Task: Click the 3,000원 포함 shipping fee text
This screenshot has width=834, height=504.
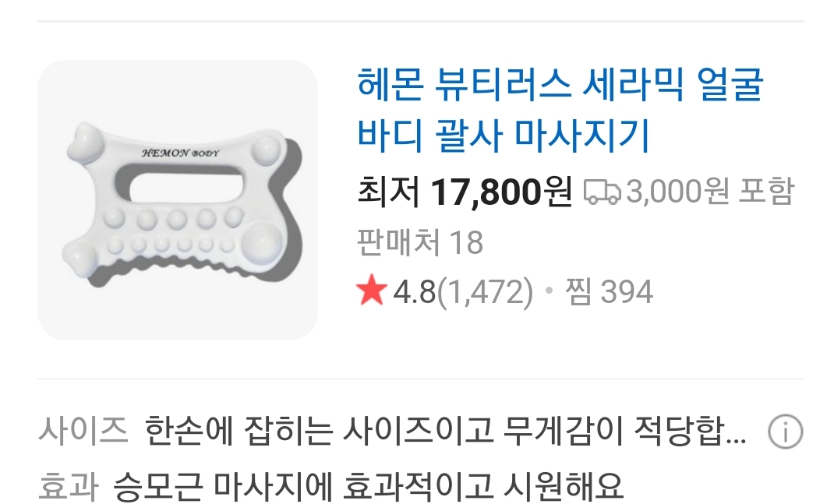Action: coord(710,192)
